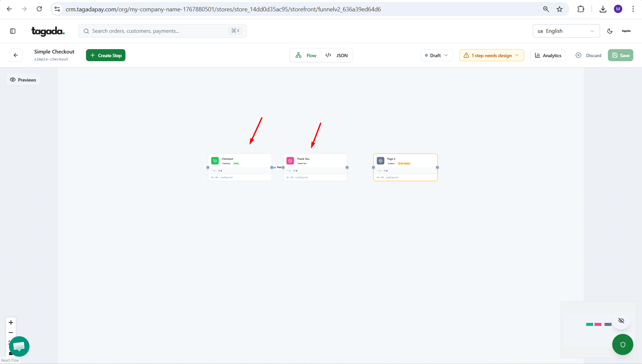Open the English language selector
The width and height of the screenshot is (642, 364).
coord(566,31)
